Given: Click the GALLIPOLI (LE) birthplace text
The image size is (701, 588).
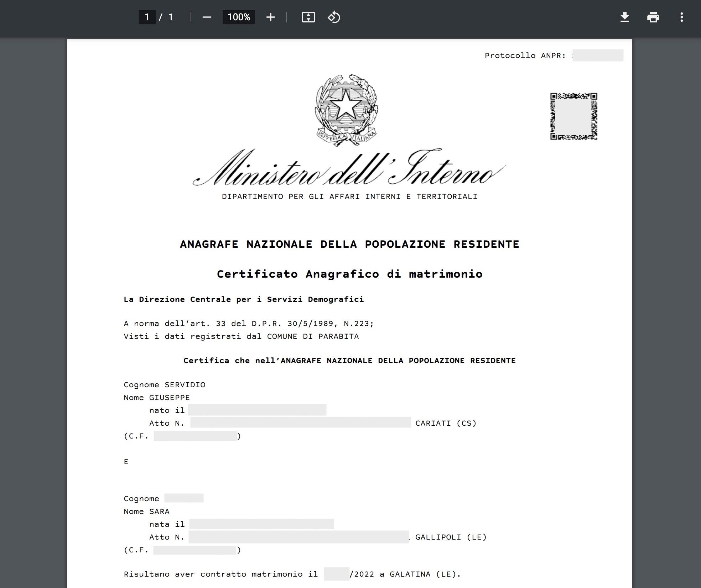Looking at the screenshot, I should coord(451,537).
